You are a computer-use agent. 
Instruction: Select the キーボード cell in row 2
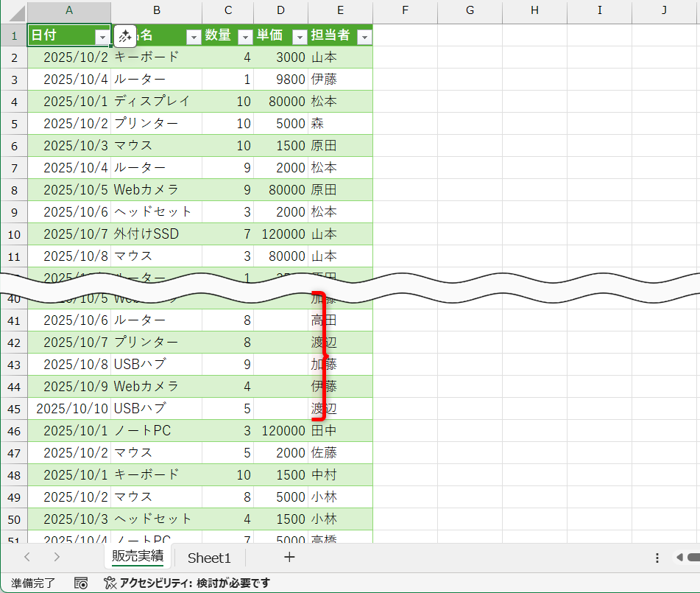coord(157,57)
